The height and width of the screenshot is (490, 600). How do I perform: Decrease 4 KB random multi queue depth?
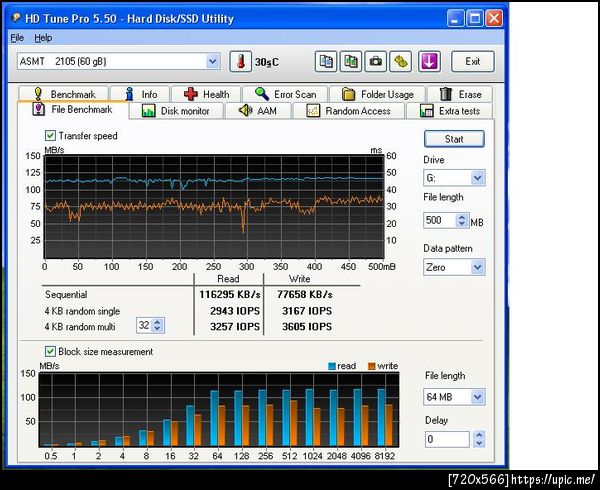point(157,329)
